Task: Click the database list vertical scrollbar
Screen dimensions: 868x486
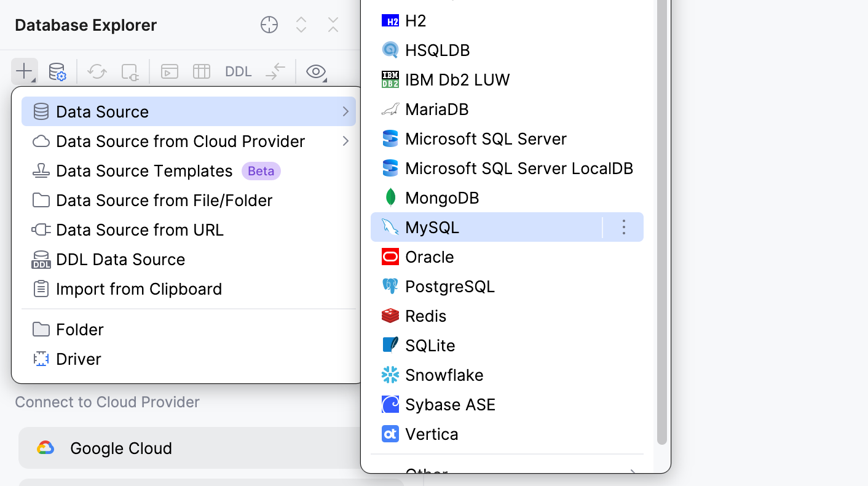Action: 662,221
